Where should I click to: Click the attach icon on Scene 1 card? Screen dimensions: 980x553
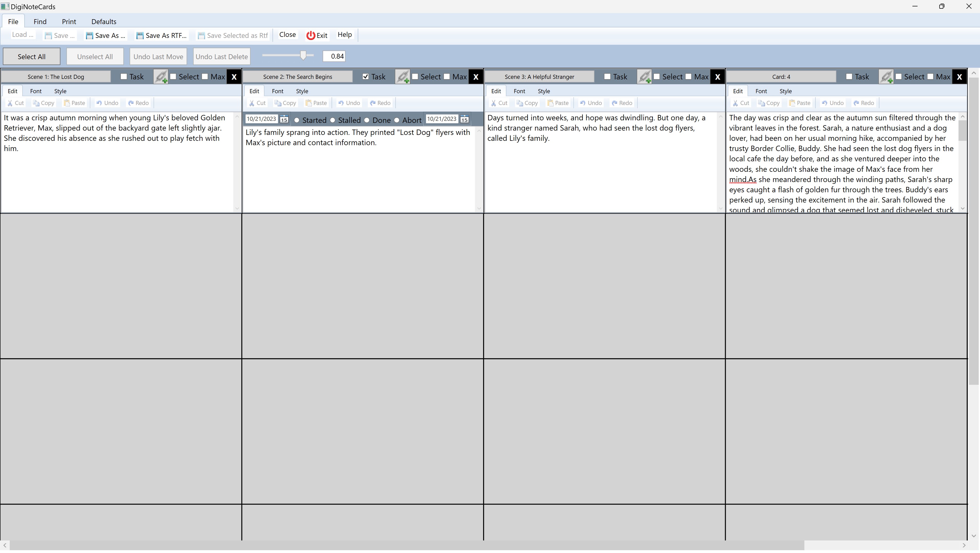point(161,77)
